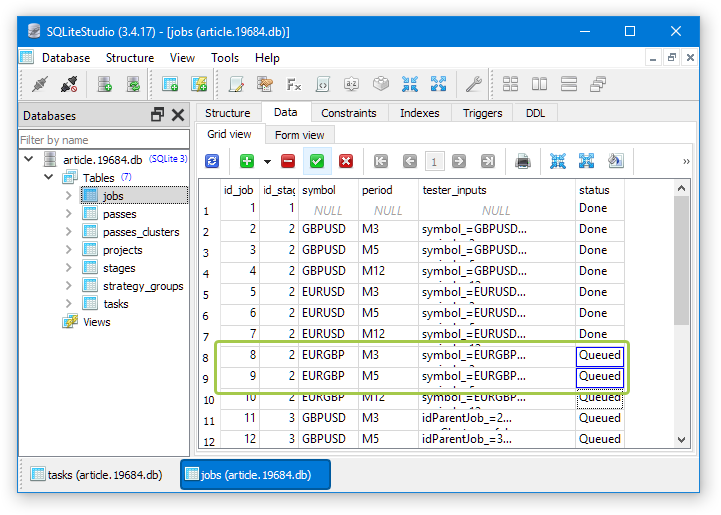Click the printer export icon
This screenshot has height=515, width=721.
522,161
